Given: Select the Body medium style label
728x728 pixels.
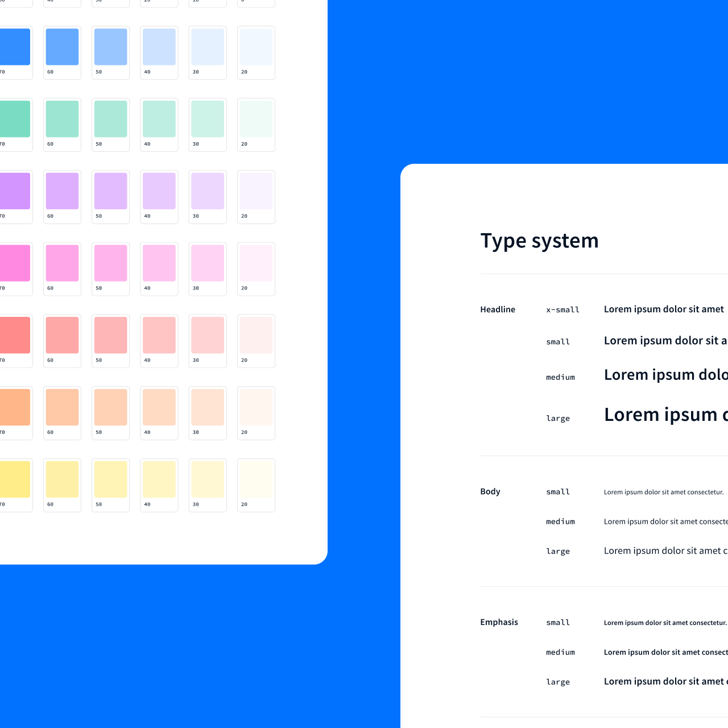Looking at the screenshot, I should coord(560,522).
